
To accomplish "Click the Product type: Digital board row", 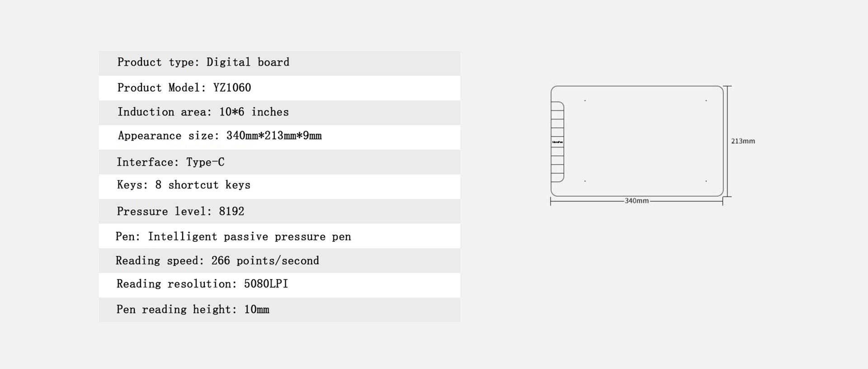I will coord(279,63).
